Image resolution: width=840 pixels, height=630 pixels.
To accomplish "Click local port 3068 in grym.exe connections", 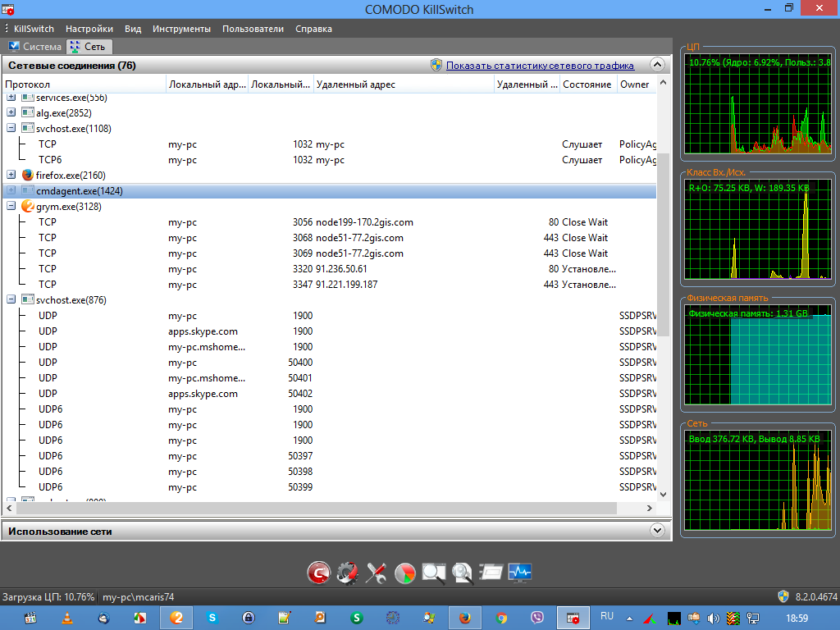I will pos(303,237).
